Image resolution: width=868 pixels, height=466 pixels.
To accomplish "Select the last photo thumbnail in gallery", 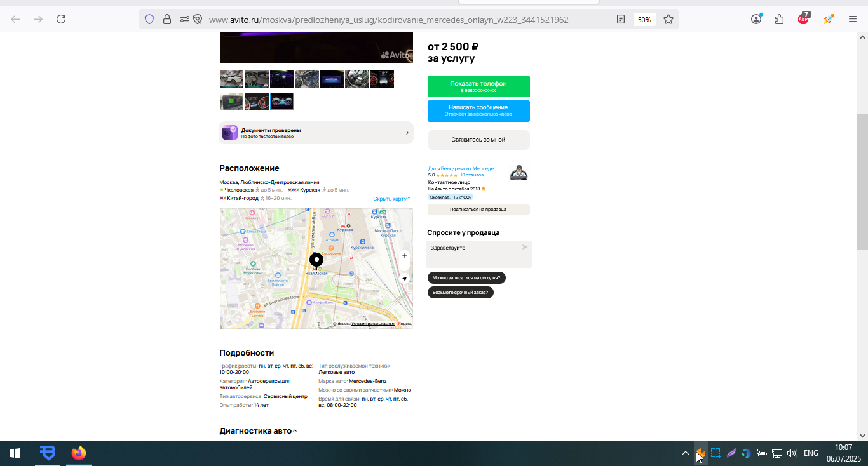I will [281, 102].
